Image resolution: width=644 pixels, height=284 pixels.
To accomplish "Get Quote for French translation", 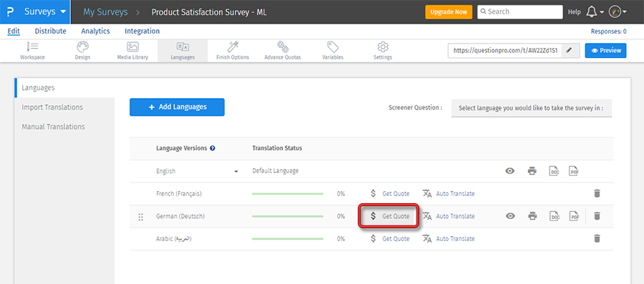I will click(x=390, y=193).
